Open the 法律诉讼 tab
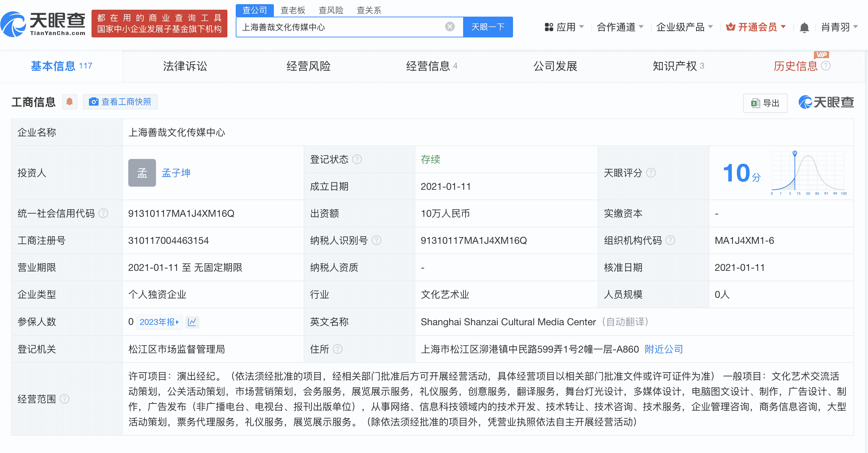The height and width of the screenshot is (453, 868). click(x=185, y=66)
